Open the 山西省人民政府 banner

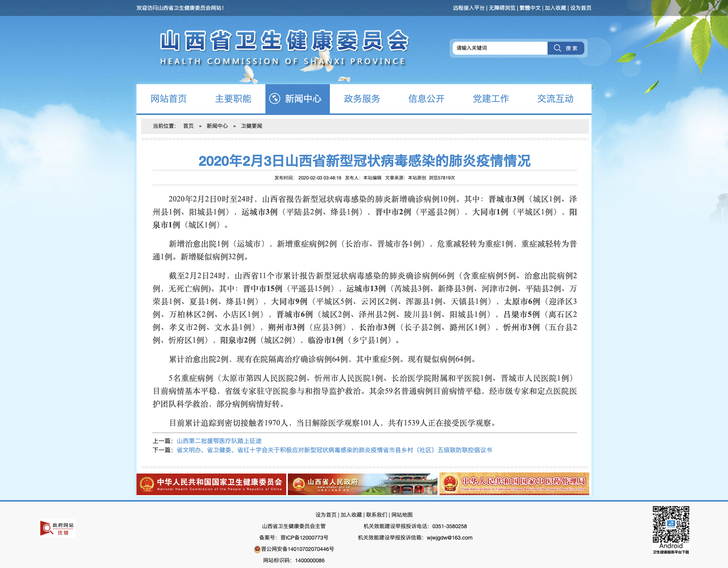pos(362,484)
